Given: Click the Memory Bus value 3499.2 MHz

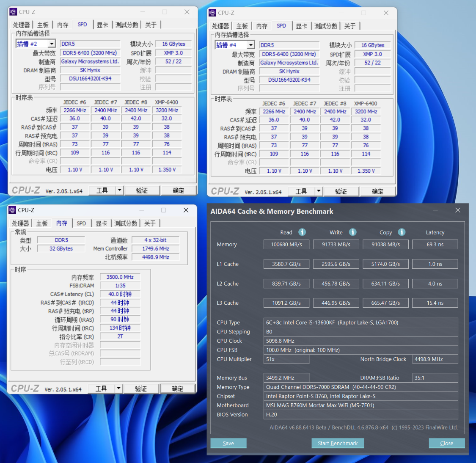Looking at the screenshot, I should [x=286, y=378].
